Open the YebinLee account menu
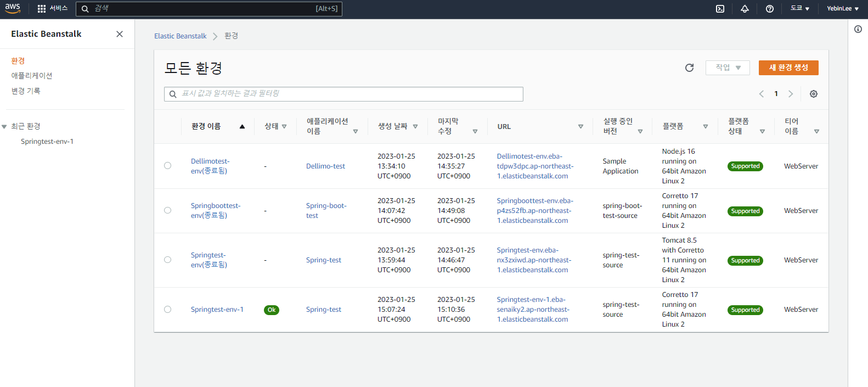 843,9
